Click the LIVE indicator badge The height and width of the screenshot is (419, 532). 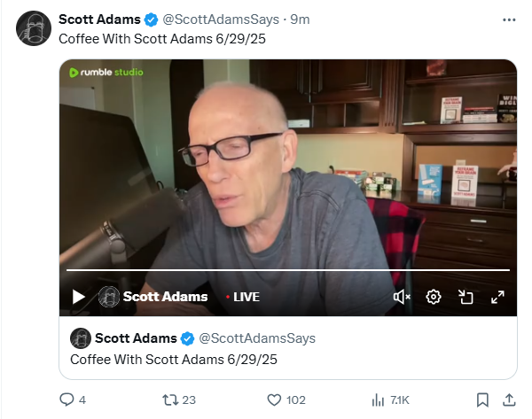point(243,297)
